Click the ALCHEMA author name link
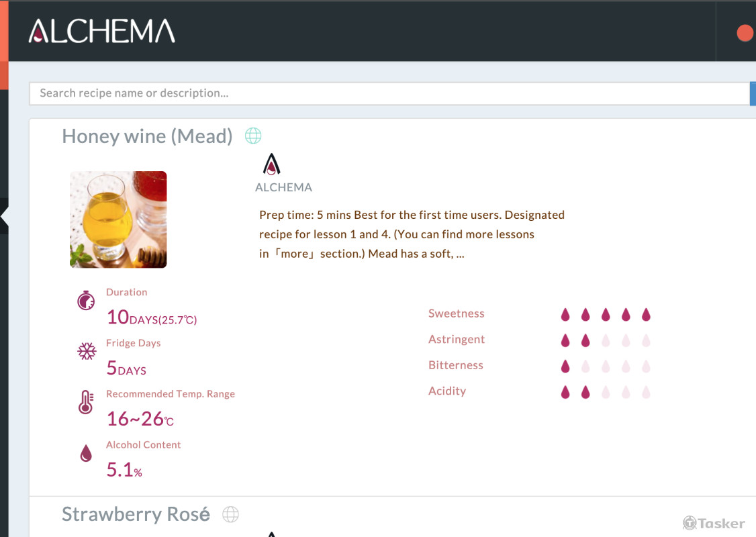This screenshot has width=756, height=537. [283, 187]
